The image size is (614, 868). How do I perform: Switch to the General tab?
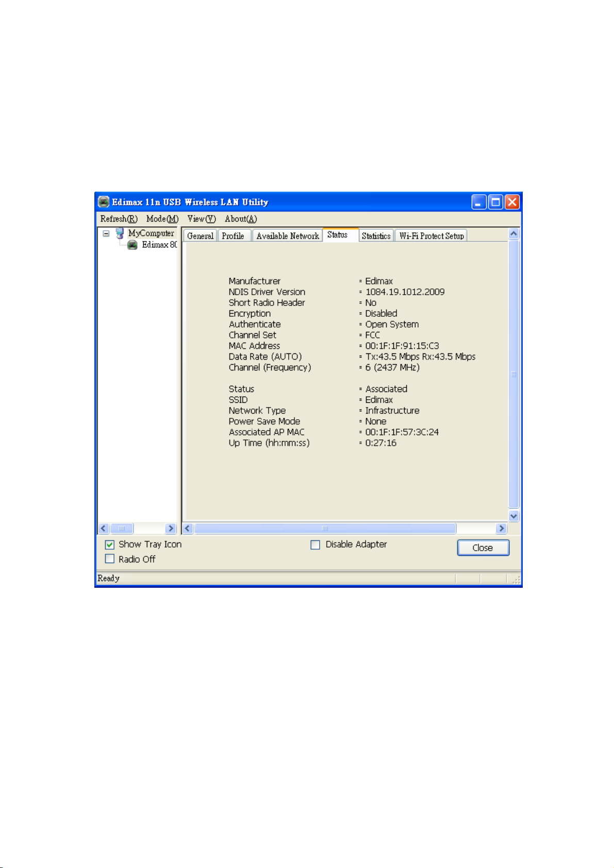200,236
